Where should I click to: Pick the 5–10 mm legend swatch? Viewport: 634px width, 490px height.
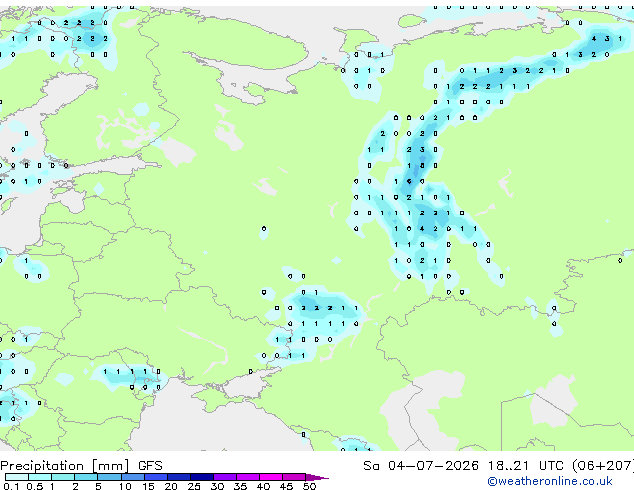point(109,477)
